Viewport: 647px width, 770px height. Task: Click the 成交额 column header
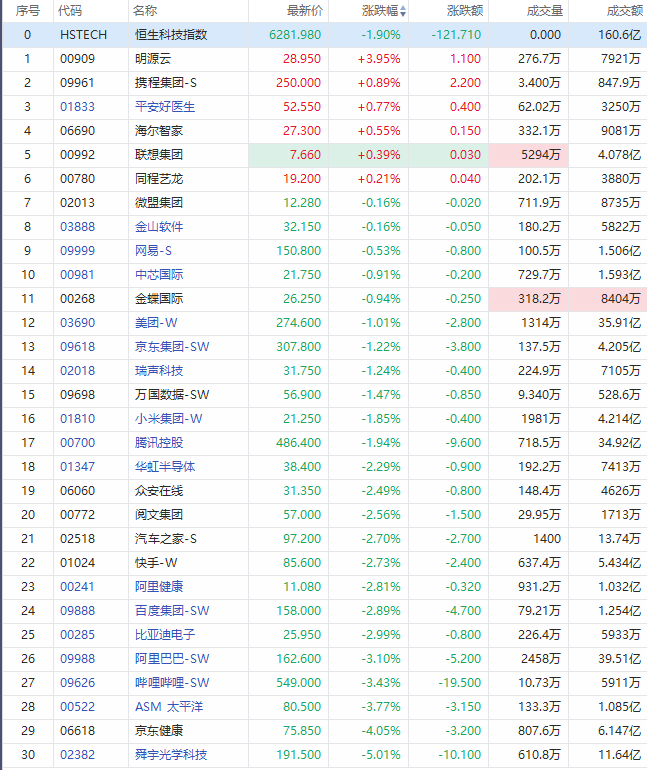point(624,11)
